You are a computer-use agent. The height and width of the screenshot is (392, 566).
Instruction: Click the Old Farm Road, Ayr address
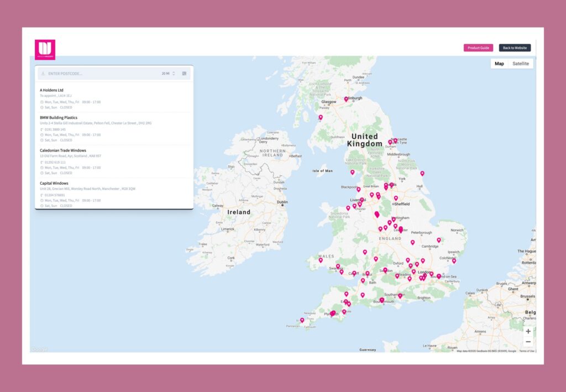pyautogui.click(x=70, y=156)
